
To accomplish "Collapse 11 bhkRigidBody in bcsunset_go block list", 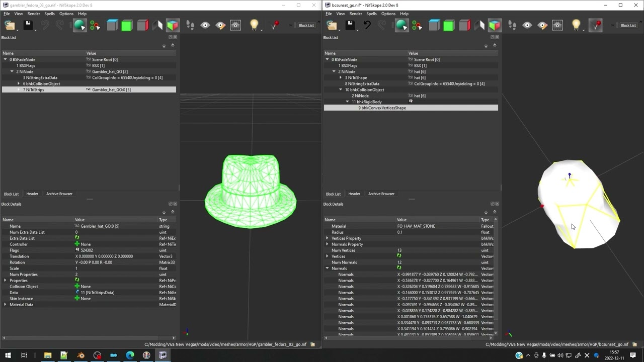I will tap(347, 102).
